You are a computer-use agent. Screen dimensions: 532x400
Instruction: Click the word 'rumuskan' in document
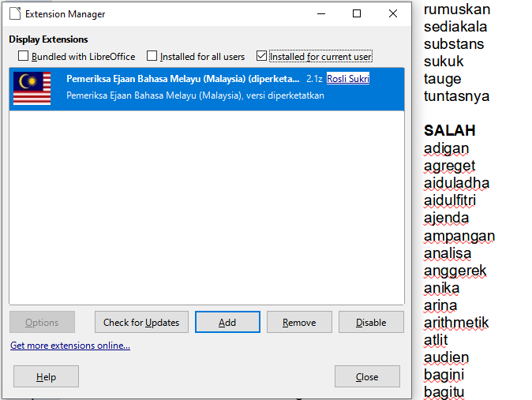pos(457,9)
